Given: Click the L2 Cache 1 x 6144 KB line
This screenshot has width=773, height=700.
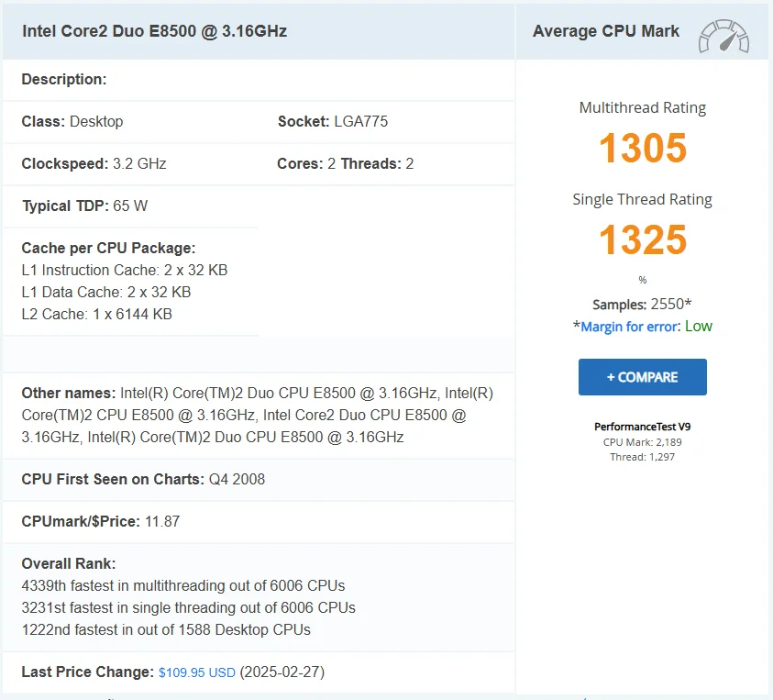Looking at the screenshot, I should click(x=96, y=315).
